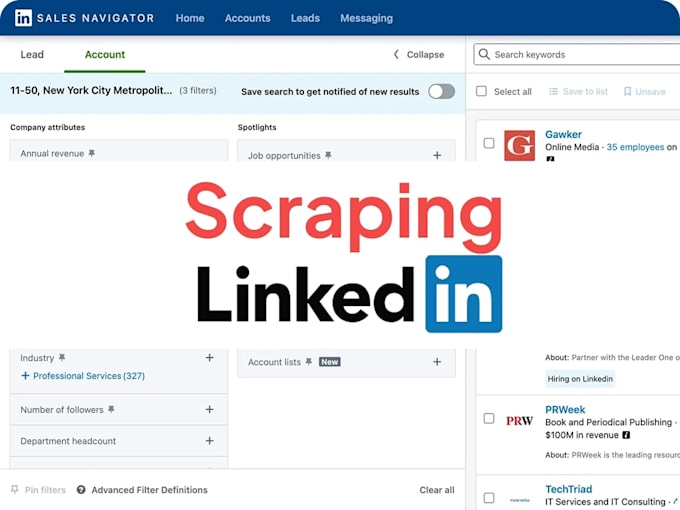Click the pin icon next to Industry
Screen dimensions: 680x510
(62, 358)
